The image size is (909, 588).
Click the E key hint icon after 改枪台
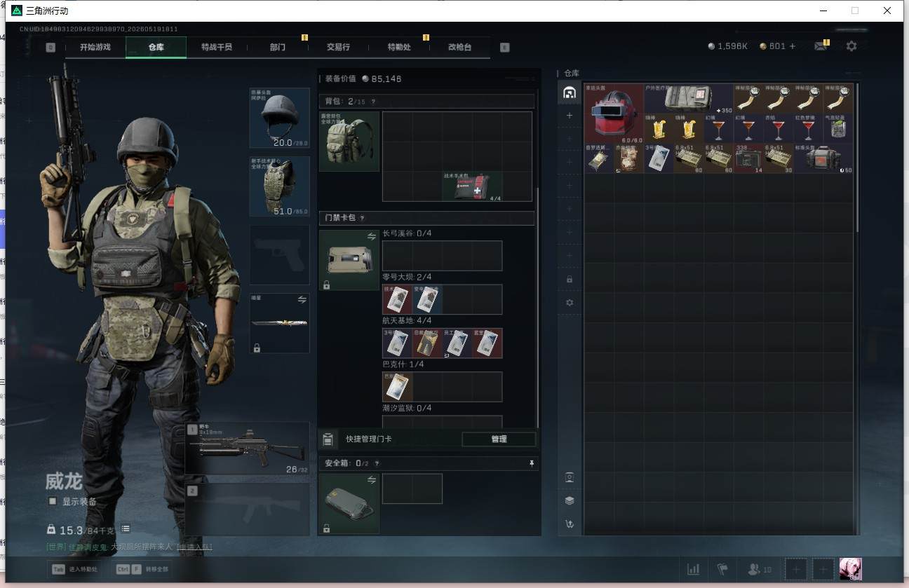[504, 48]
